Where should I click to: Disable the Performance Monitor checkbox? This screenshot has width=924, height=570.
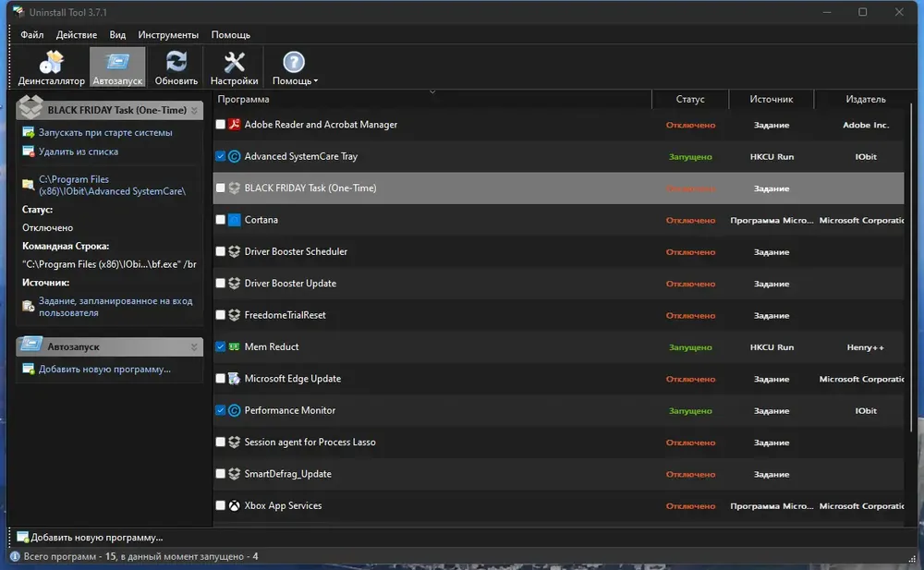[221, 410]
